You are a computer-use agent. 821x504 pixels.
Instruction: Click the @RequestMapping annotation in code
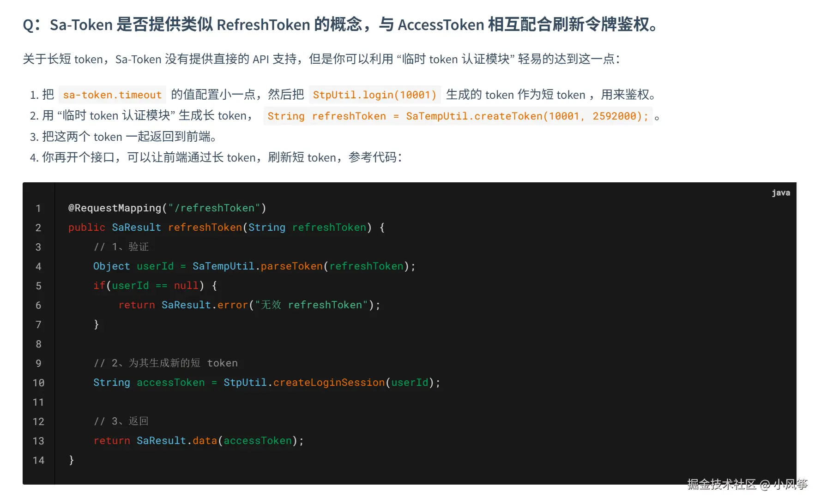tap(115, 208)
